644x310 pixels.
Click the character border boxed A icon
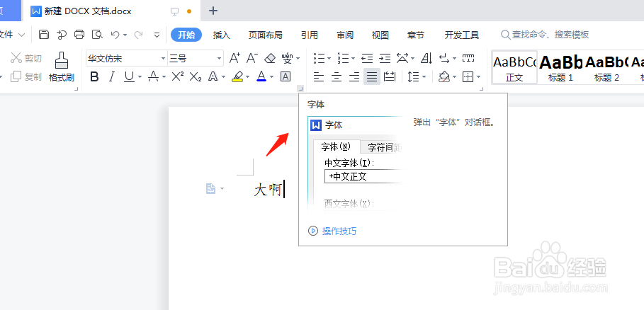pyautogui.click(x=285, y=76)
